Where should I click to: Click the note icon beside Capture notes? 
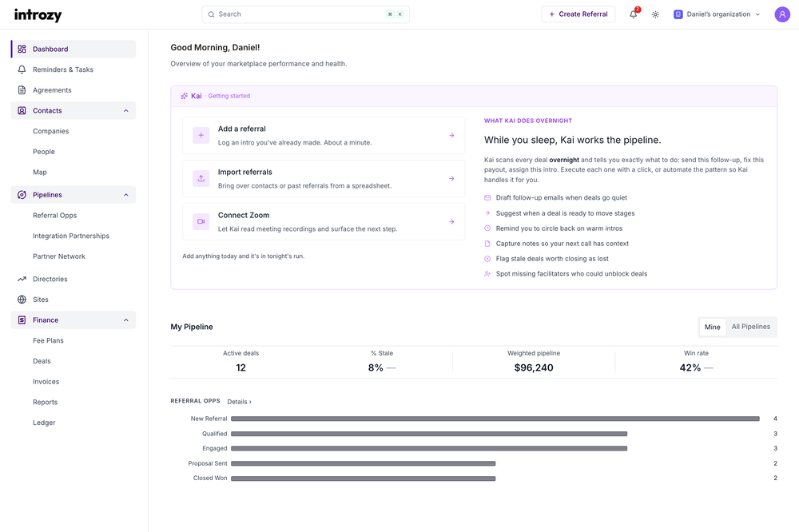pyautogui.click(x=487, y=244)
